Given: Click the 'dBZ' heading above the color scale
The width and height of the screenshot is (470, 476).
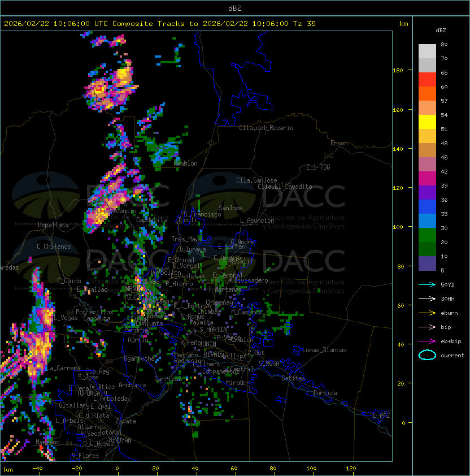Looking at the screenshot, I should pos(441,31).
